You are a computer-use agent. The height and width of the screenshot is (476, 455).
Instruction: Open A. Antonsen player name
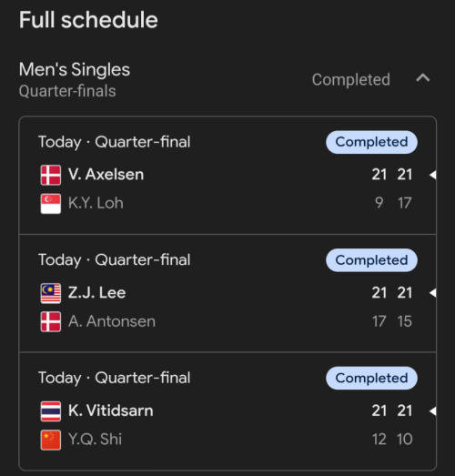click(112, 321)
